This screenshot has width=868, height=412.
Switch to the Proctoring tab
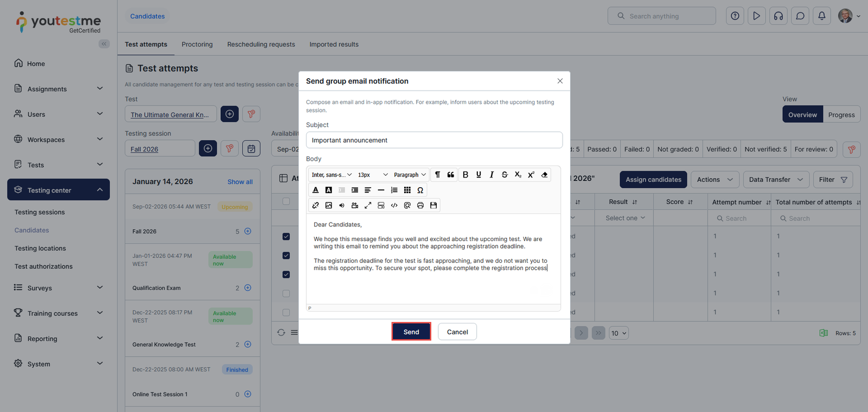(197, 45)
